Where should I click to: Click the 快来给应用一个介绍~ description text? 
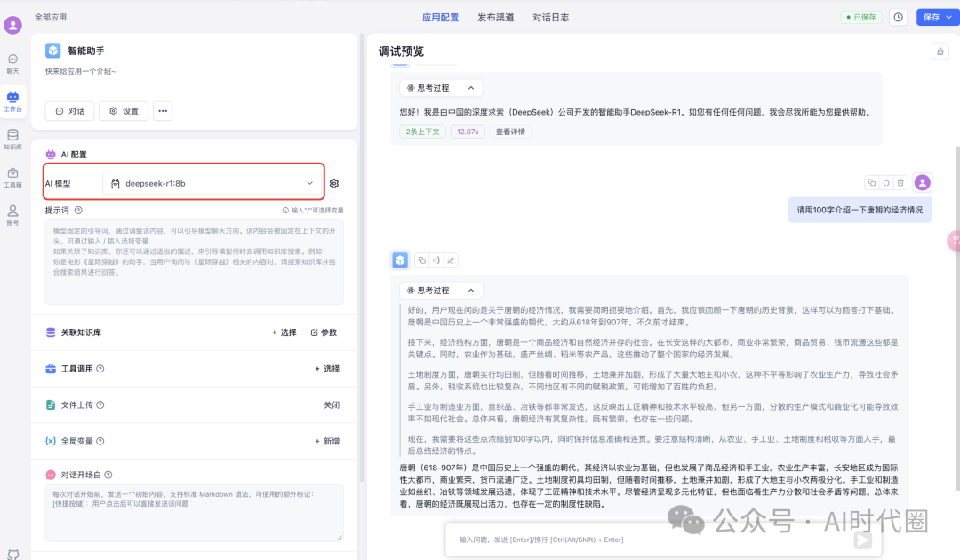pos(80,71)
